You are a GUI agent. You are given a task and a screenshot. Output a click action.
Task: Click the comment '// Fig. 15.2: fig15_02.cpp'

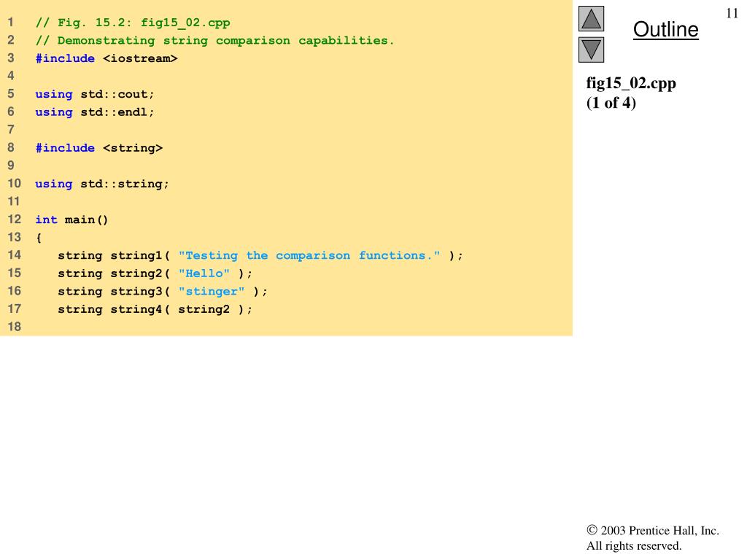[x=133, y=23]
